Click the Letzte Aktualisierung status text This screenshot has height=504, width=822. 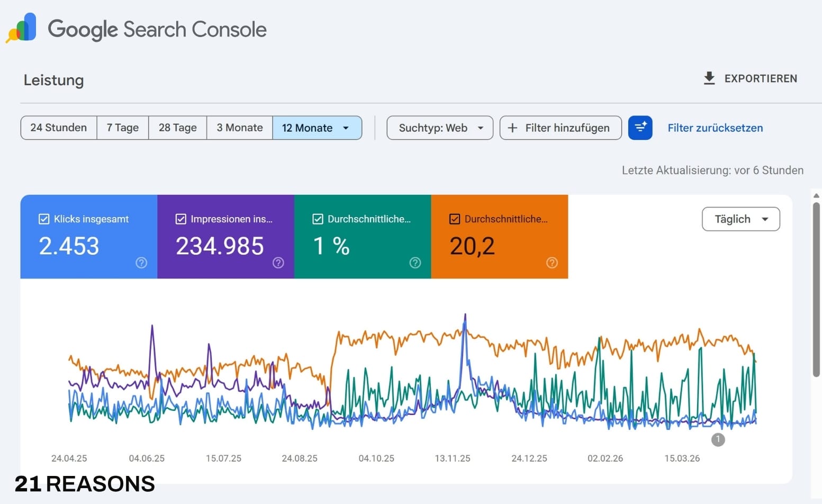712,170
